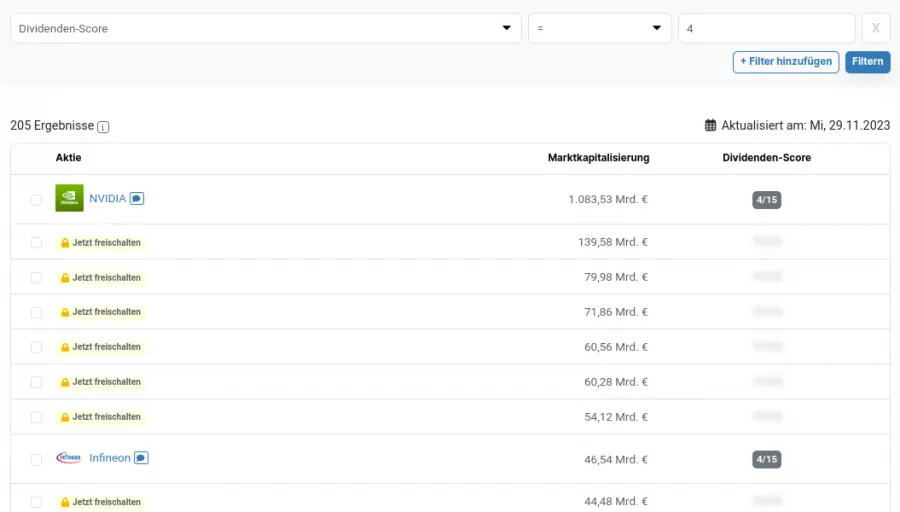
Task: Click the 4/15 score badge for NVIDIA
Action: point(766,200)
